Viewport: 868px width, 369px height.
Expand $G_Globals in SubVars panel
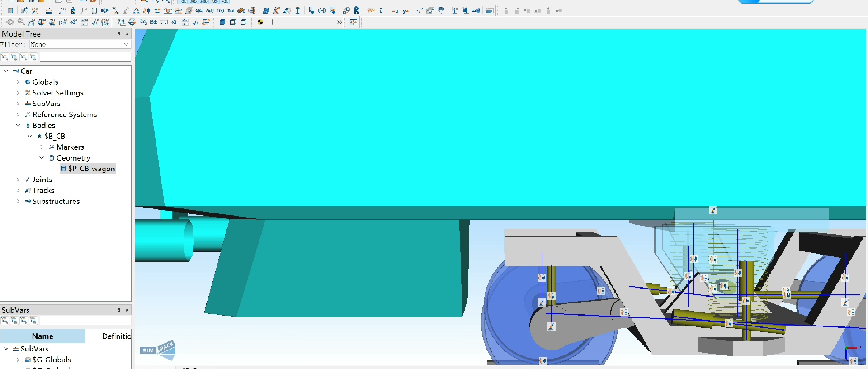tap(18, 360)
